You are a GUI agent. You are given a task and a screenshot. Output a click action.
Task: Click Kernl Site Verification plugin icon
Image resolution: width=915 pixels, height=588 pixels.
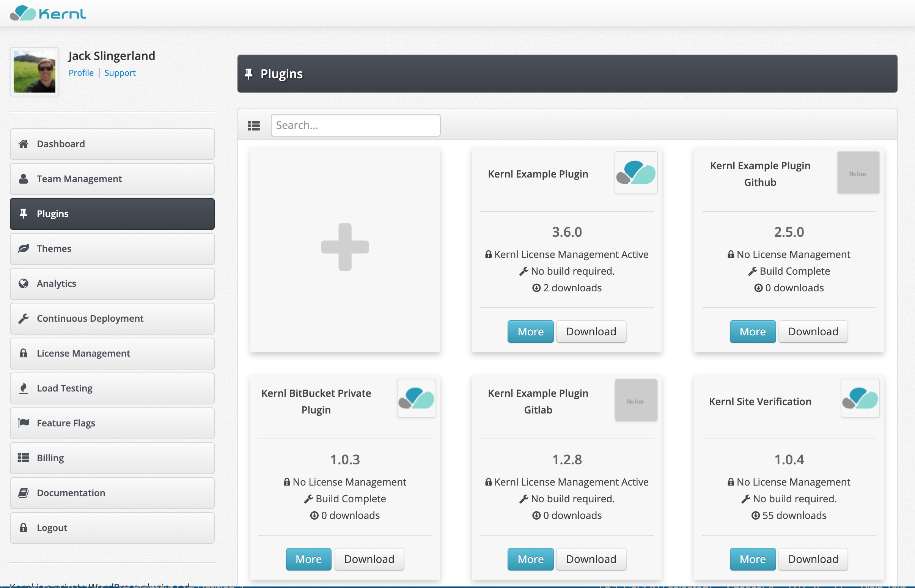(860, 398)
